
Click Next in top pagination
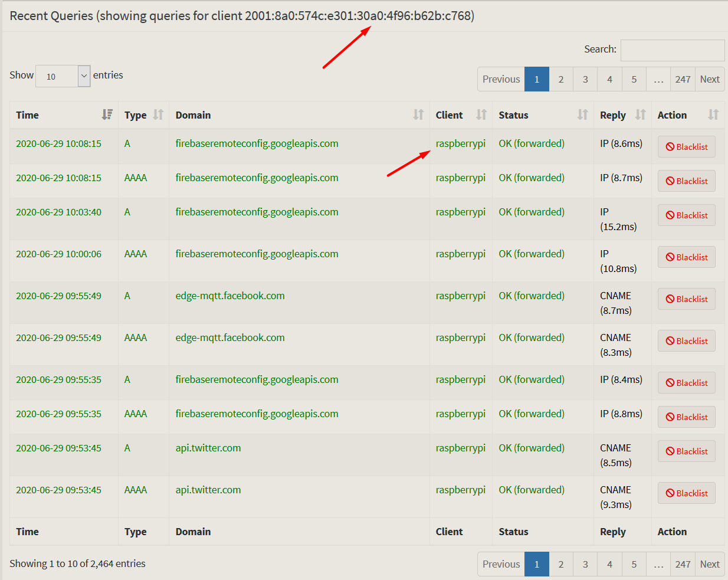(x=710, y=79)
